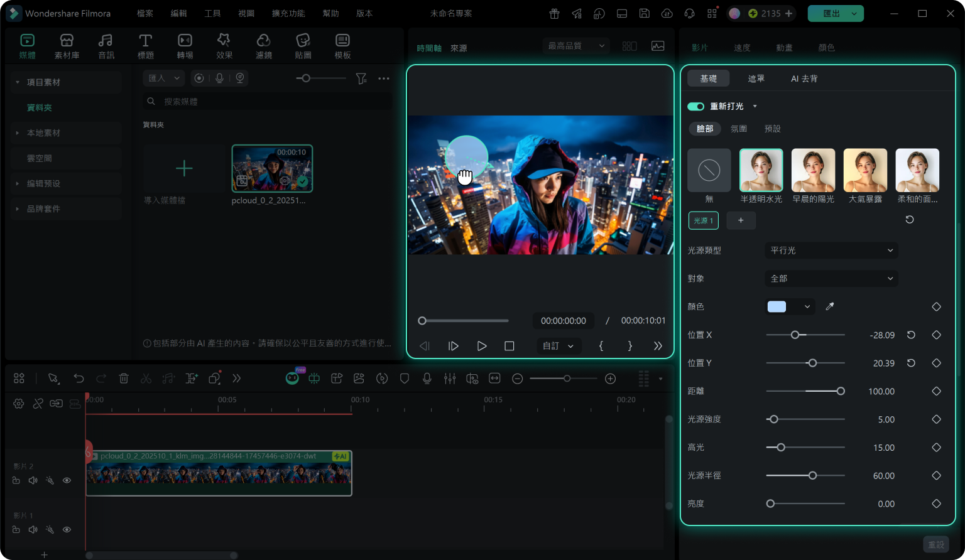Open the media panel three-dot more menu
The height and width of the screenshot is (560, 965).
coord(384,78)
